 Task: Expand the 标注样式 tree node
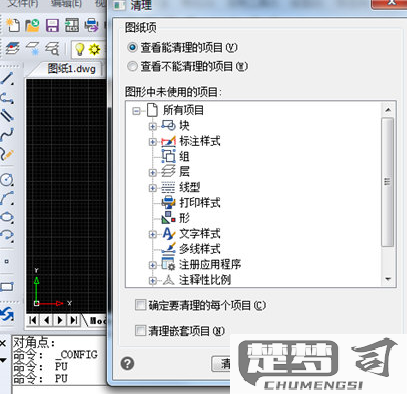[153, 142]
